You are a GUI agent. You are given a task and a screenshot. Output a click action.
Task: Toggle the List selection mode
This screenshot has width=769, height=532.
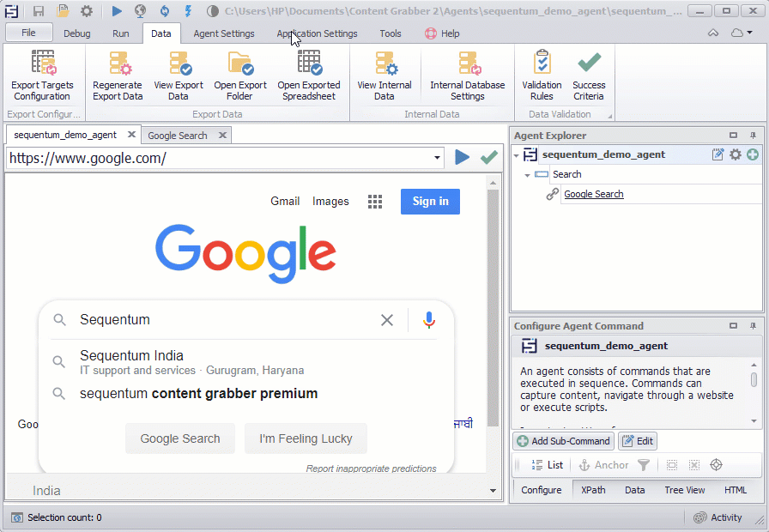point(547,465)
